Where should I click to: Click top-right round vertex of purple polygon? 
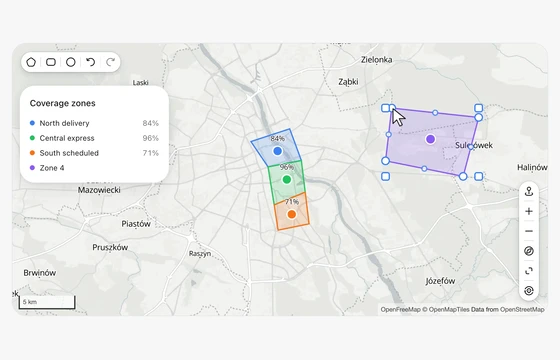(479, 117)
